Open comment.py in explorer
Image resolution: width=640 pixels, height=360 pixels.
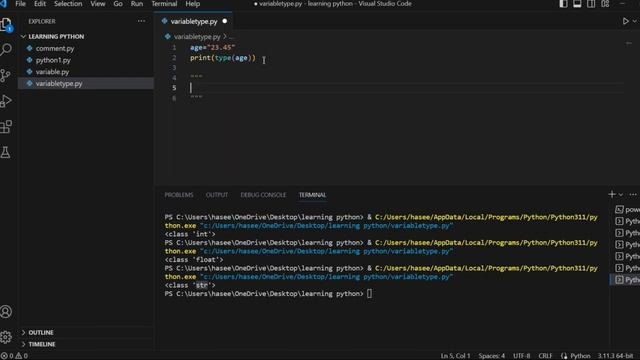click(55, 49)
